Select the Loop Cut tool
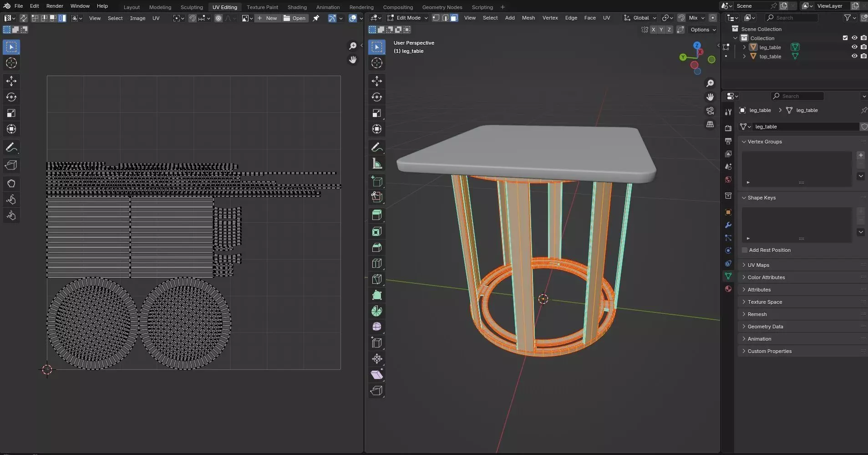868x455 pixels. 377,263
